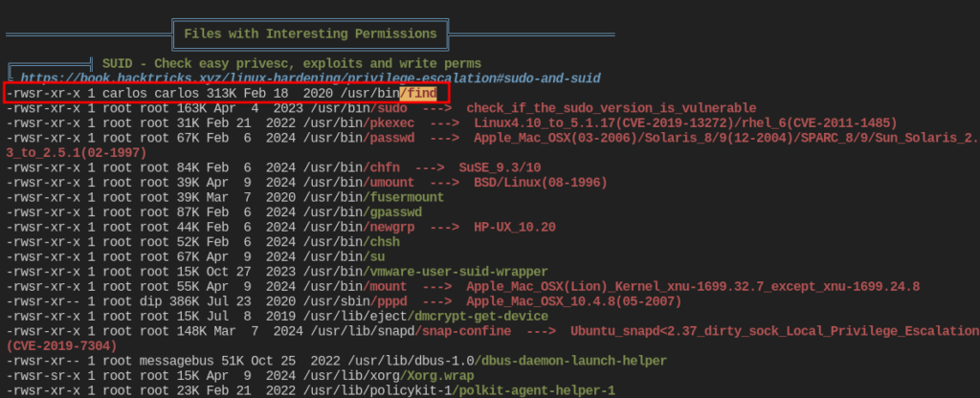Select the highlighted /find binary name
The height and width of the screenshot is (398, 980).
[x=418, y=94]
